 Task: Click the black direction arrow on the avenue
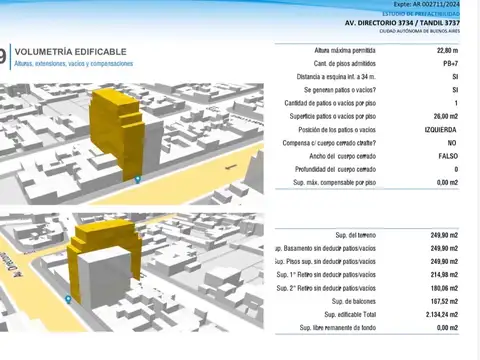pos(231,166)
